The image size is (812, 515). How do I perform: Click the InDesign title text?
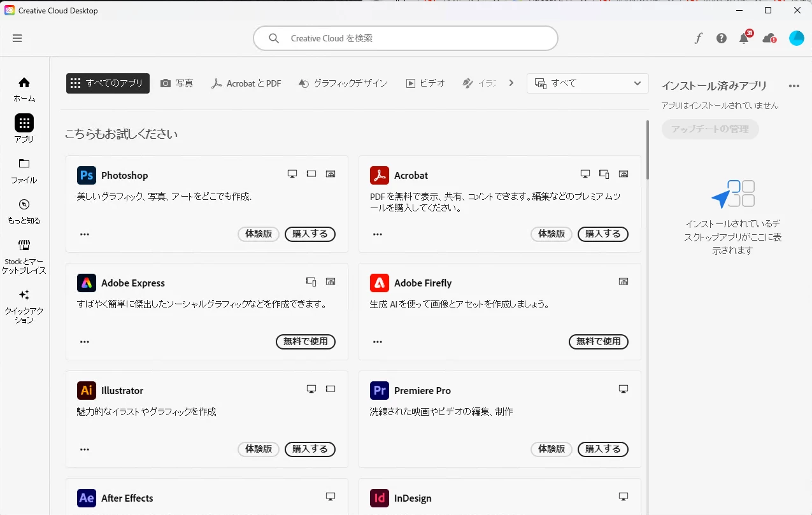(x=413, y=498)
